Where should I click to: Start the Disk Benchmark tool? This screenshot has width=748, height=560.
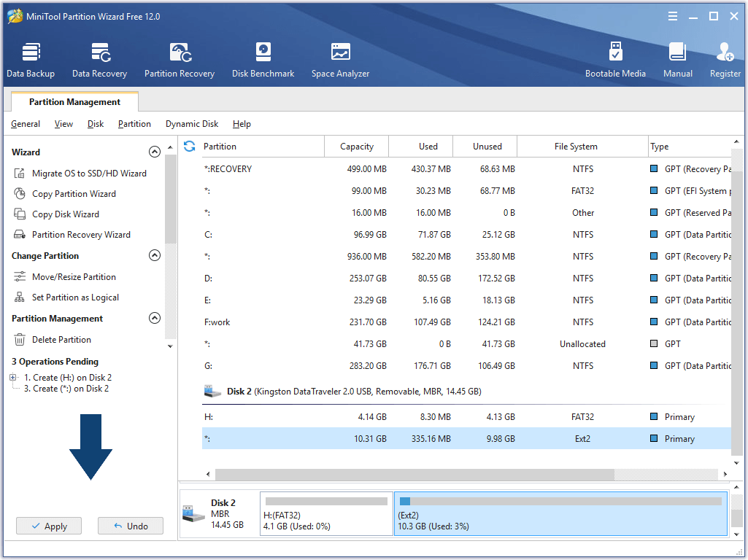pos(263,60)
